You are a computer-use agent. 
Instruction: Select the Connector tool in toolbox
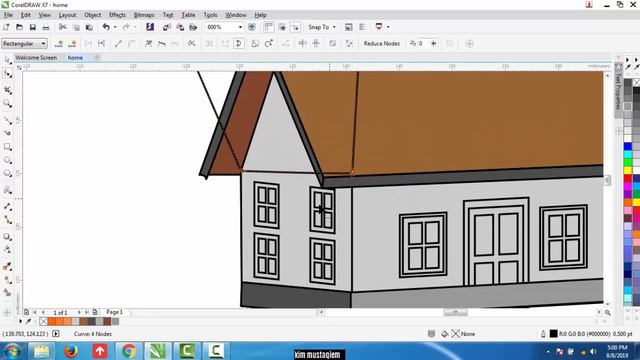[x=7, y=220]
